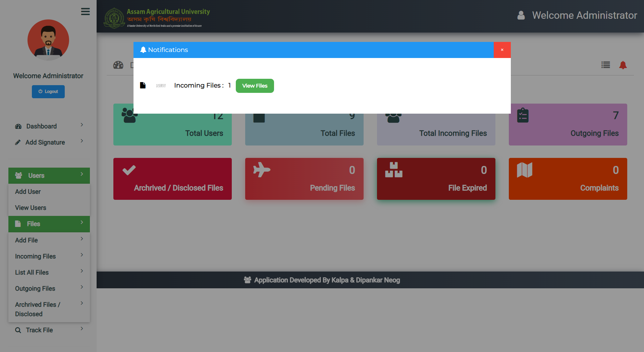
Task: Click the red notification bell icon
Action: tap(623, 65)
